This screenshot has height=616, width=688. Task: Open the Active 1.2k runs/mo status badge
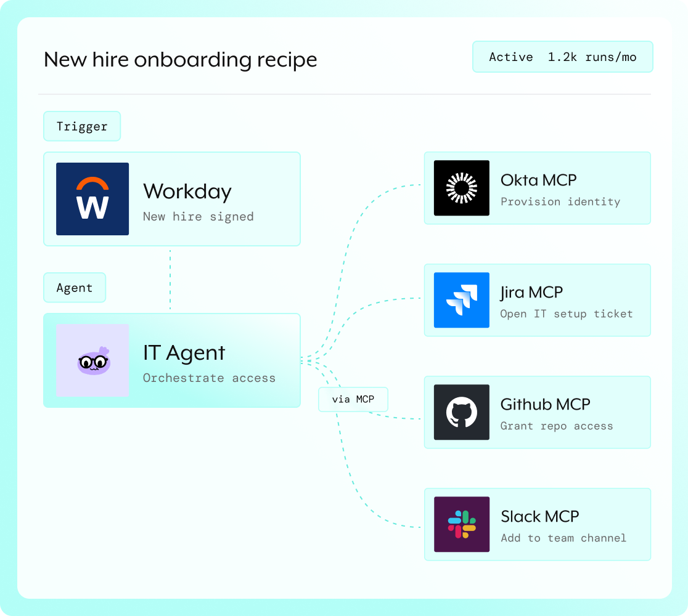562,57
